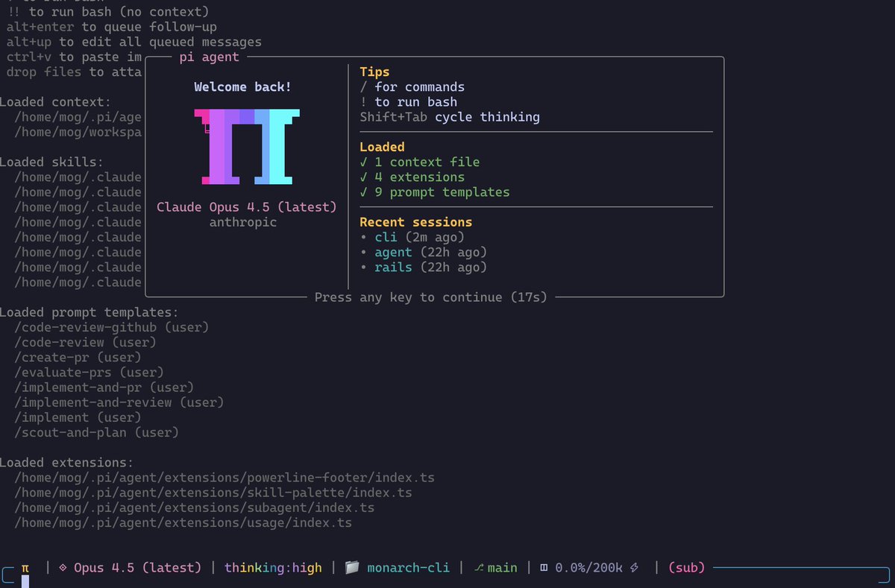The image size is (895, 588).
Task: Click the anthropic provider label
Action: (243, 222)
